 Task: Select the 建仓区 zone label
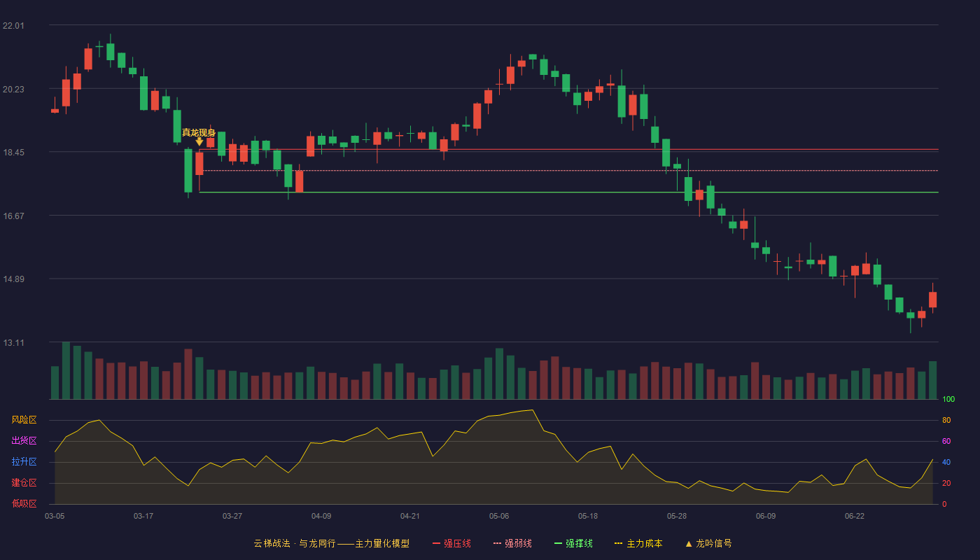[24, 483]
